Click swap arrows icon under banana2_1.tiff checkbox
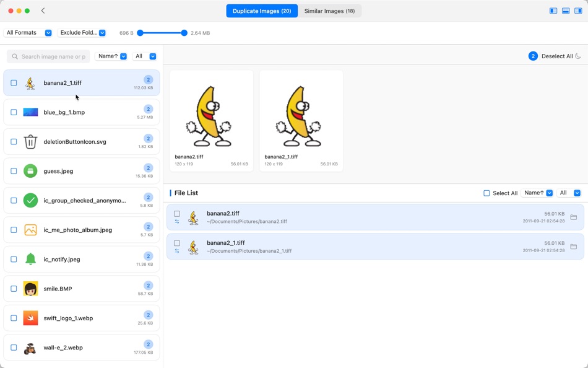This screenshot has width=588, height=368. pyautogui.click(x=177, y=251)
